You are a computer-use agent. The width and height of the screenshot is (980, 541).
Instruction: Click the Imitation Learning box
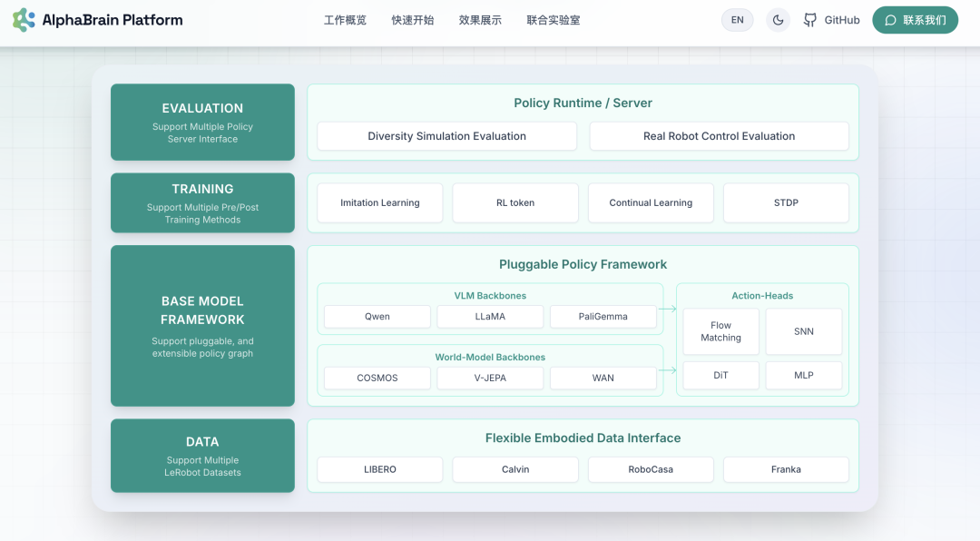[380, 203]
